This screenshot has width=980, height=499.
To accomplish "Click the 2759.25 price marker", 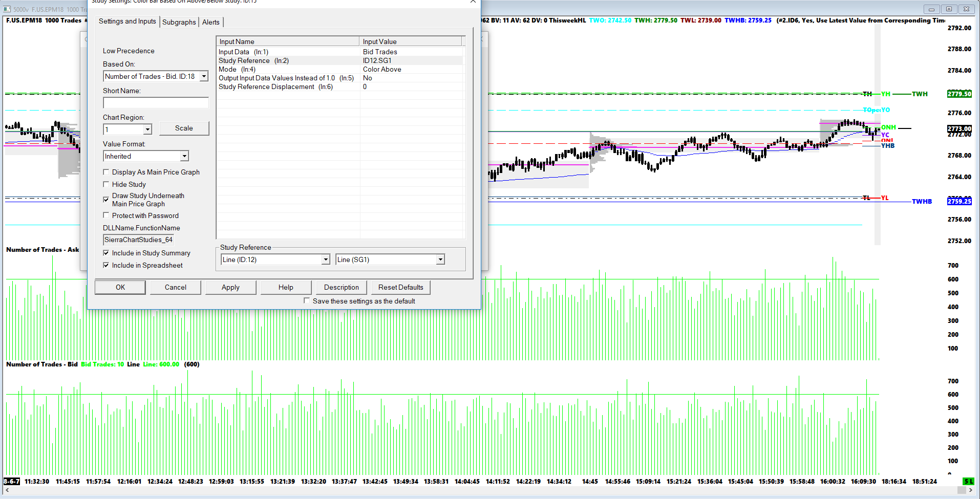I will pos(959,202).
